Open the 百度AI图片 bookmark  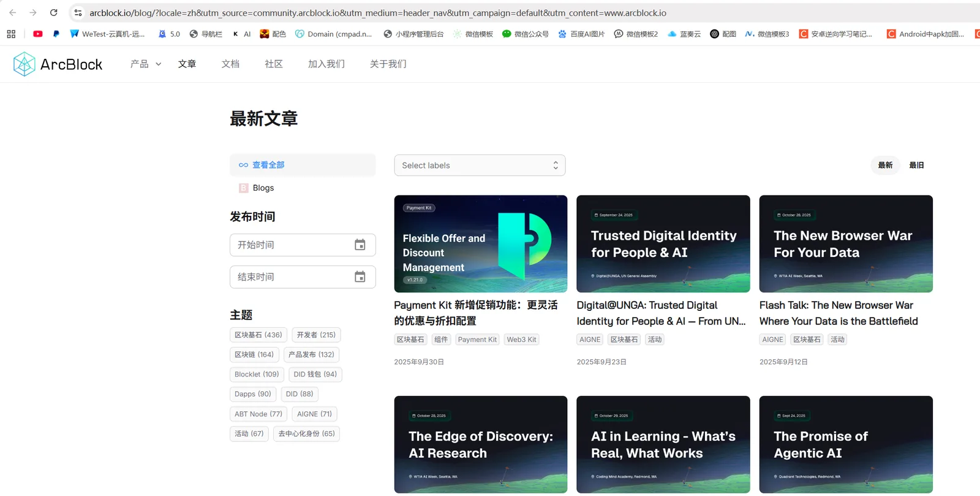[581, 34]
